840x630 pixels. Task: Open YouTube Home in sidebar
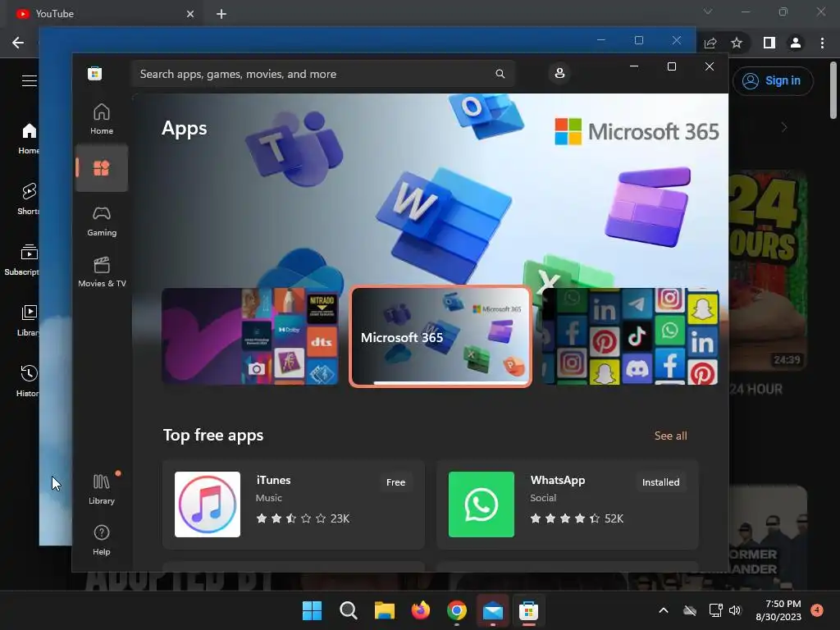coord(29,139)
